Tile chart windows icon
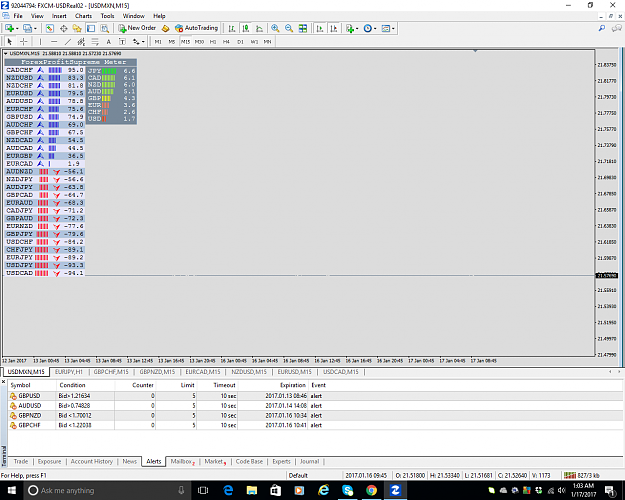625x500 pixels. [x=303, y=28]
